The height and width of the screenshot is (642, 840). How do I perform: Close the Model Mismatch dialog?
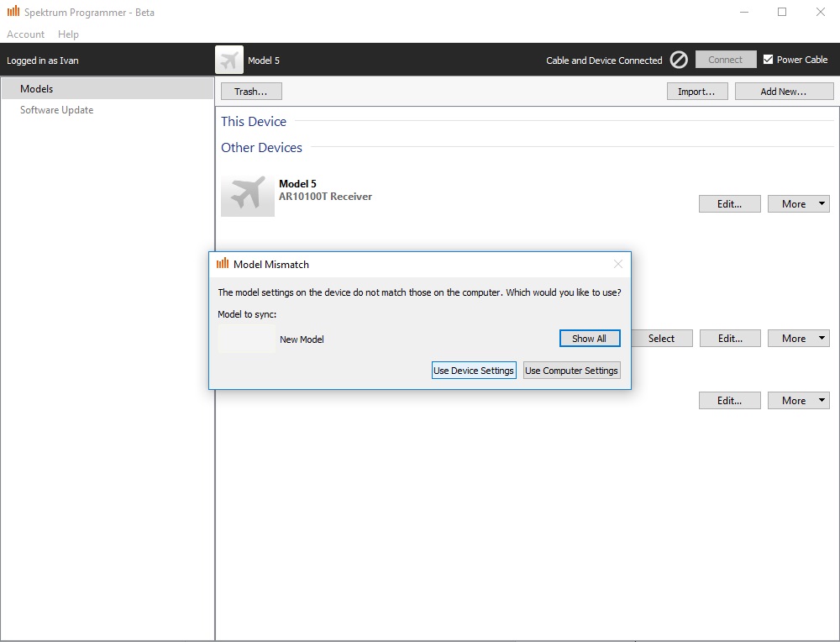point(618,264)
